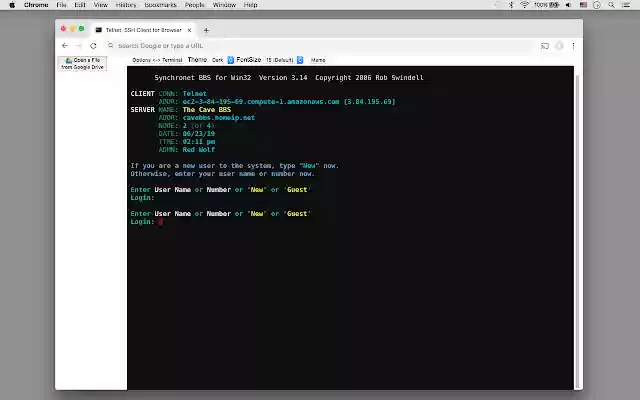The width and height of the screenshot is (640, 400).
Task: Click the red cursor at the second Login prompt
Action: point(160,222)
